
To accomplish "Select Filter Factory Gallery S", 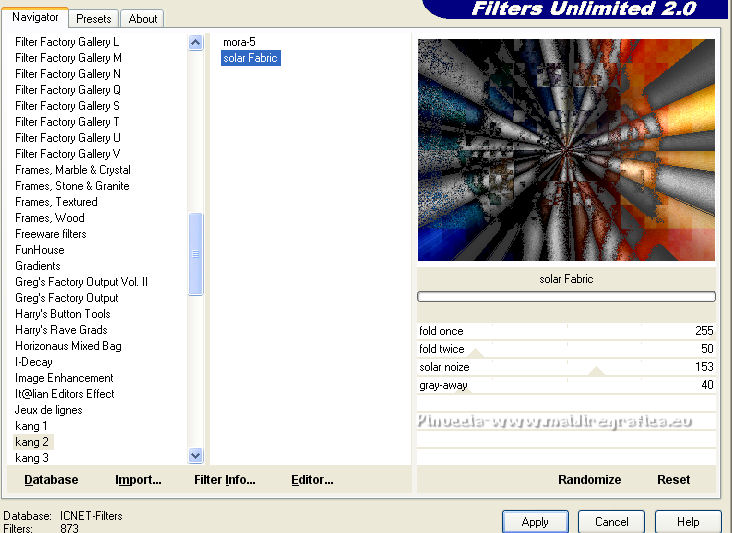I will pos(67,106).
